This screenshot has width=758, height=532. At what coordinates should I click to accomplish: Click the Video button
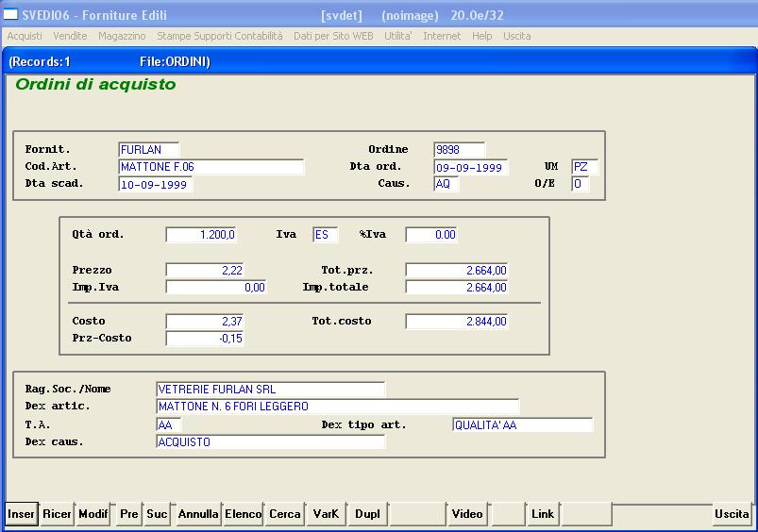467,514
